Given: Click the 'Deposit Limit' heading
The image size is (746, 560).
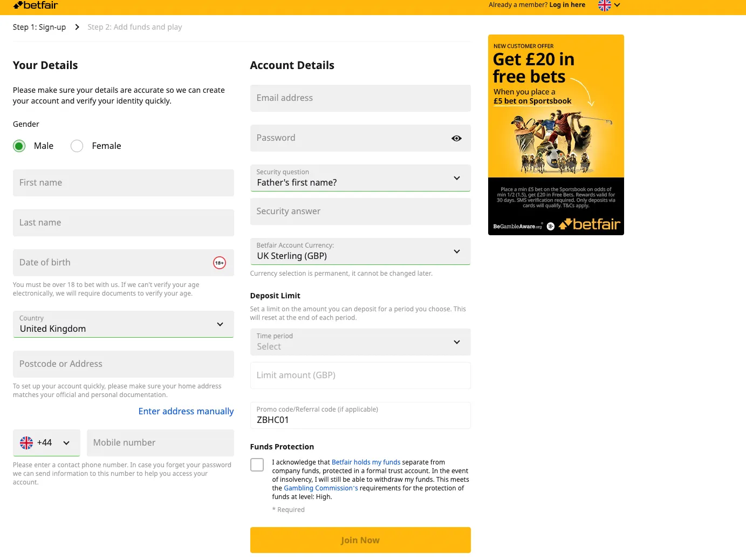Looking at the screenshot, I should (x=275, y=296).
